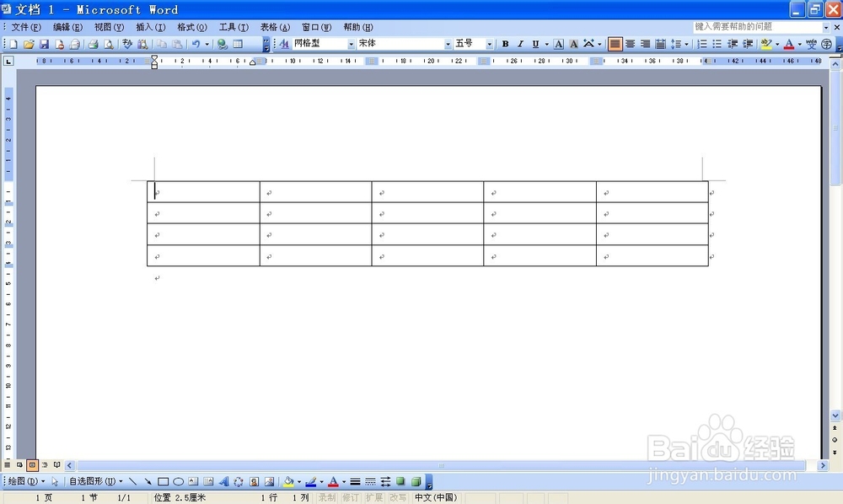Apply the drawing line color brush
Image resolution: width=843 pixels, height=504 pixels.
pyautogui.click(x=311, y=481)
